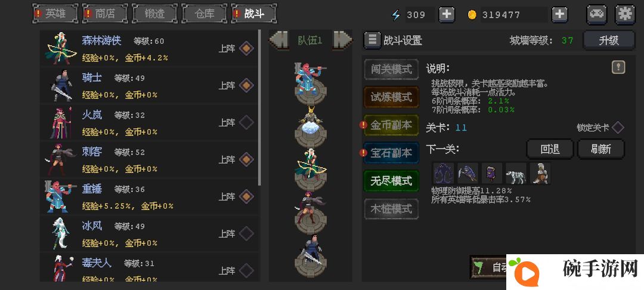Open the 战斗设置 list icon
Viewport: 644px width, 290px height.
pos(372,40)
